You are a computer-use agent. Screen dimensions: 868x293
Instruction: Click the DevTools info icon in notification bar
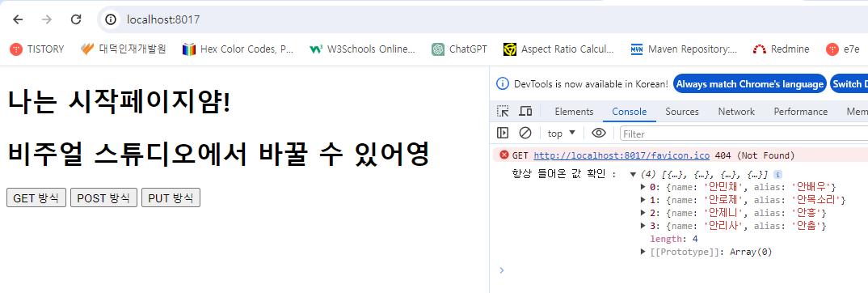pos(502,84)
